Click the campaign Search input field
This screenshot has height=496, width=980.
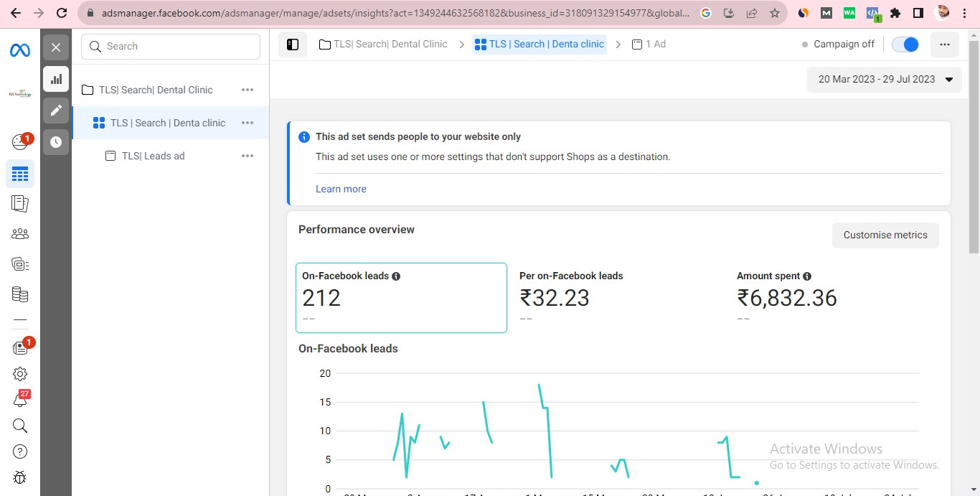pos(171,47)
